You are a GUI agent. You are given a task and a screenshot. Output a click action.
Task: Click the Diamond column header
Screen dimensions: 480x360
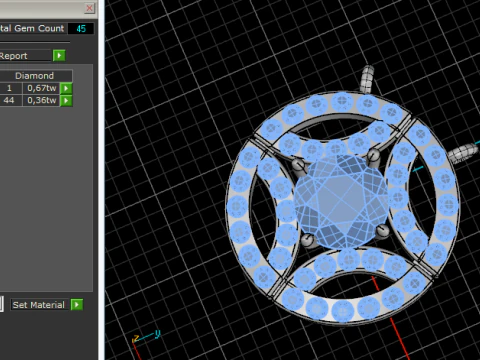[35, 76]
